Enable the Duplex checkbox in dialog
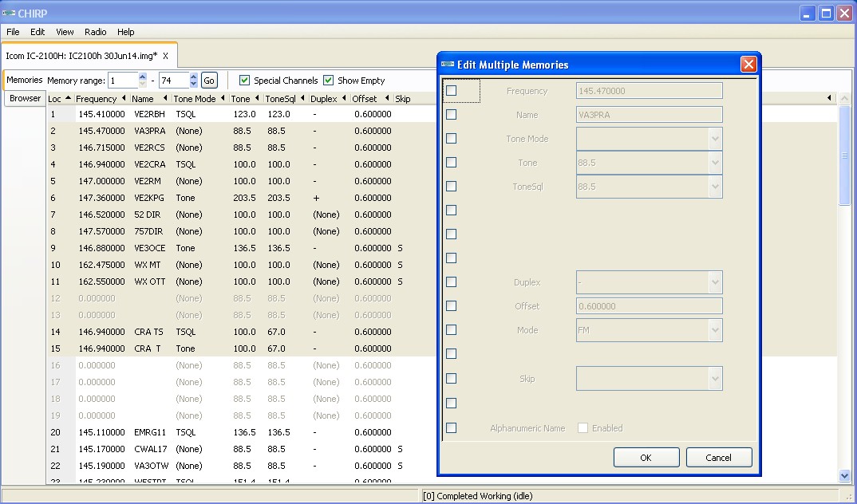 point(451,282)
